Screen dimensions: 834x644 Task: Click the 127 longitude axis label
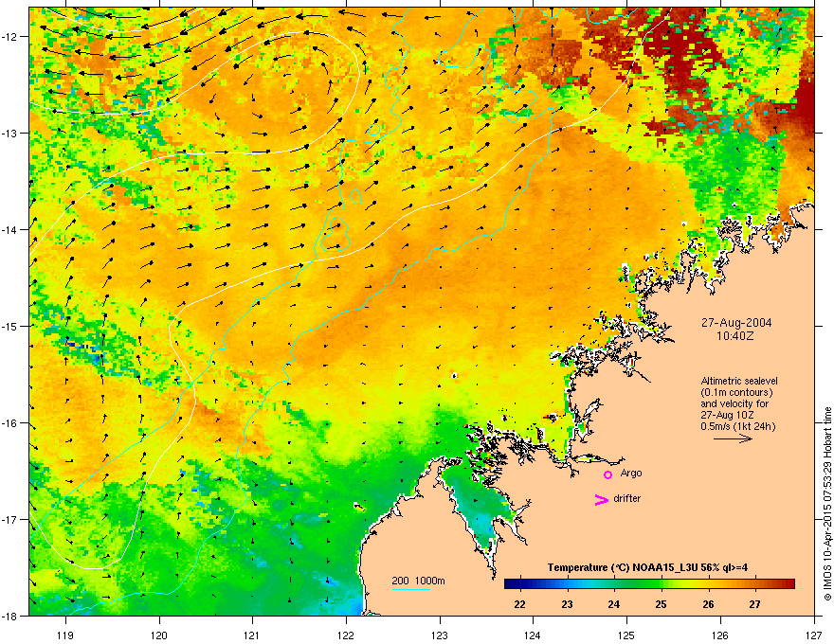tap(814, 635)
